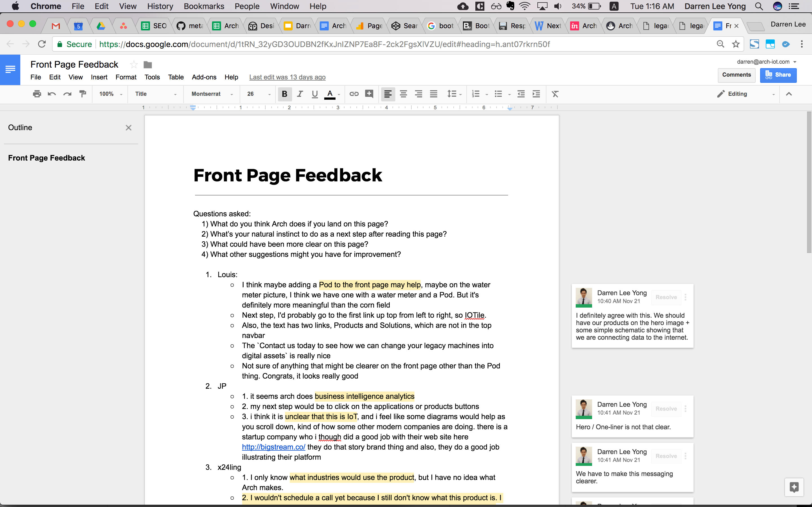Star the Front Page Feedback document
This screenshot has height=507, width=812.
click(x=134, y=65)
